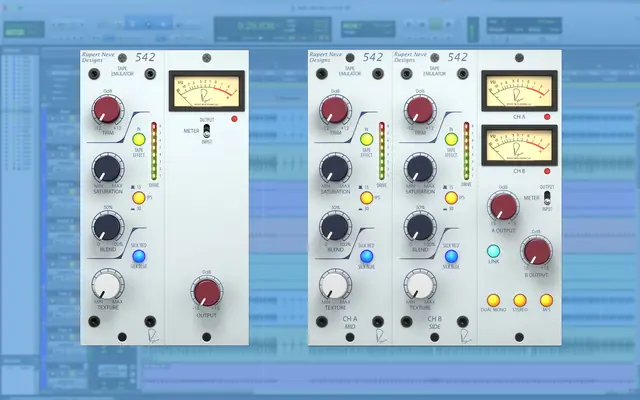Toggle the blue Silk Red/Blue button on the mono 542
Screen dimensions: 640x400
[x=139, y=256]
